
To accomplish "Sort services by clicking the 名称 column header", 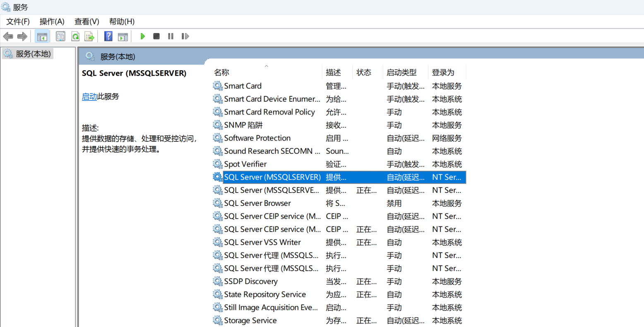I will (221, 72).
